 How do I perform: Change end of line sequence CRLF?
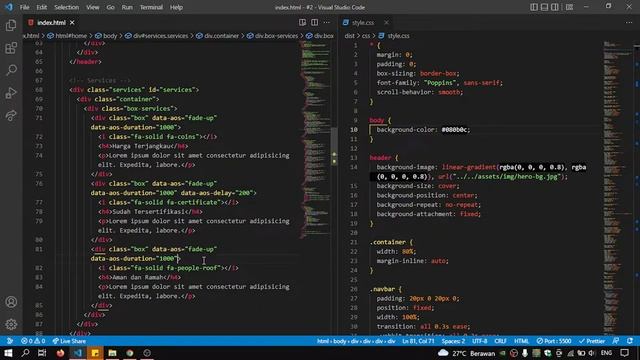[x=500, y=341]
